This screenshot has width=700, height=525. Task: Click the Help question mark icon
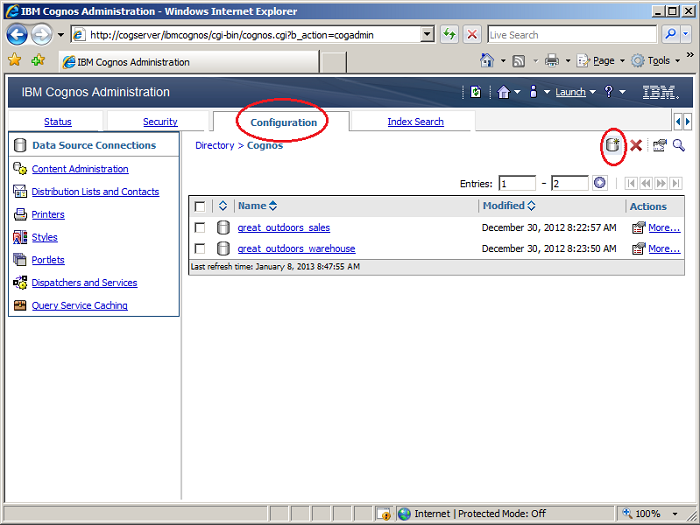tap(608, 92)
